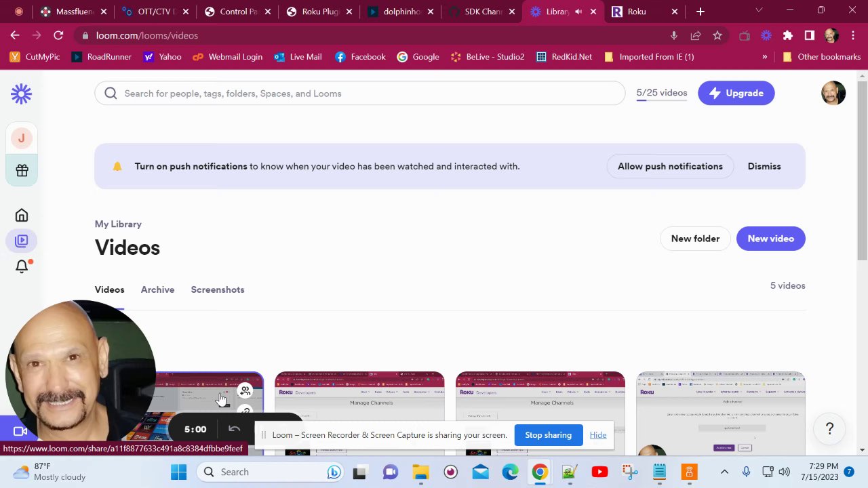The height and width of the screenshot is (488, 868).
Task: Go to Home via sidebar house icon
Action: tap(22, 216)
